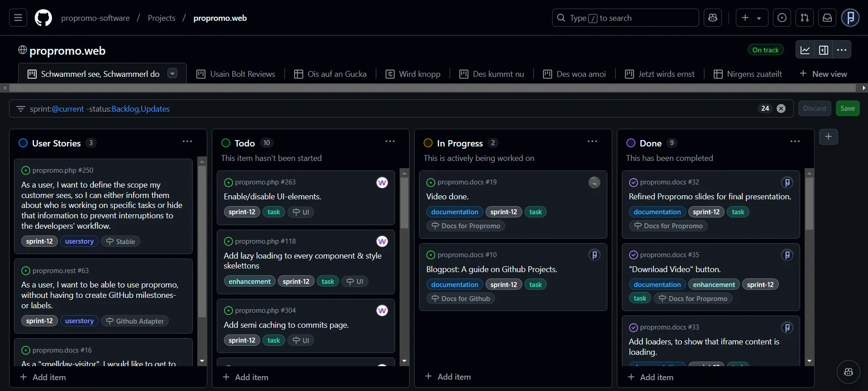Open Copilot chat icon in header
Image resolution: width=868 pixels, height=391 pixels.
pos(713,18)
